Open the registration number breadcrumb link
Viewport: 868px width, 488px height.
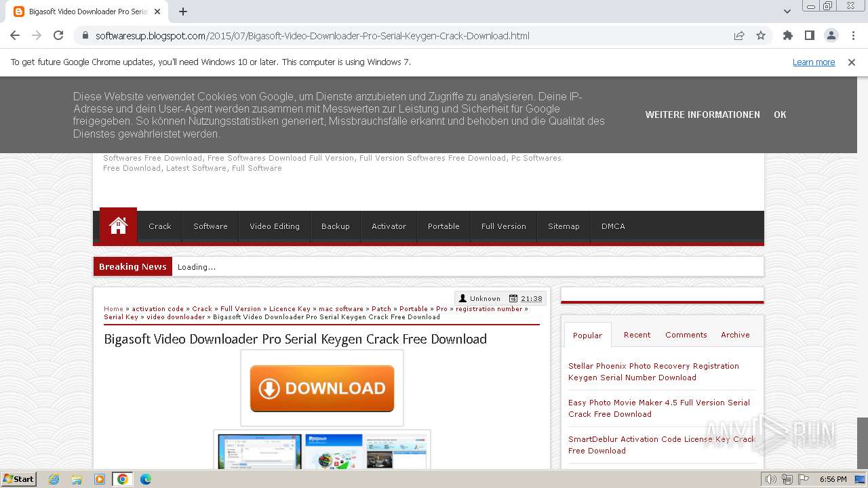pyautogui.click(x=489, y=308)
